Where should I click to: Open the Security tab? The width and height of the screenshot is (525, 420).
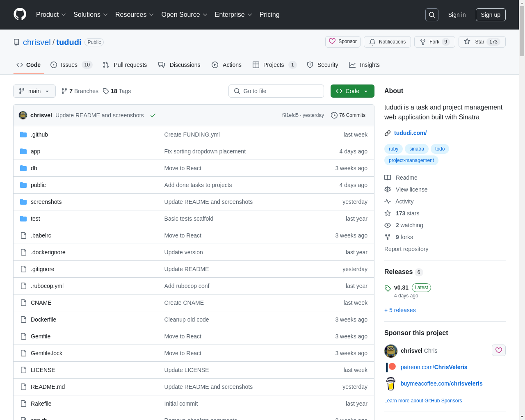pyautogui.click(x=322, y=65)
